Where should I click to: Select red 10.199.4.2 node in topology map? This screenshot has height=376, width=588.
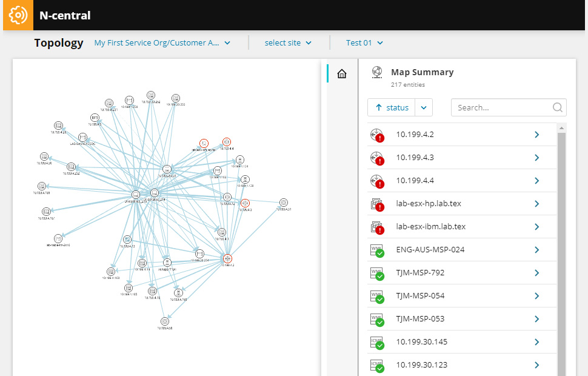227,258
